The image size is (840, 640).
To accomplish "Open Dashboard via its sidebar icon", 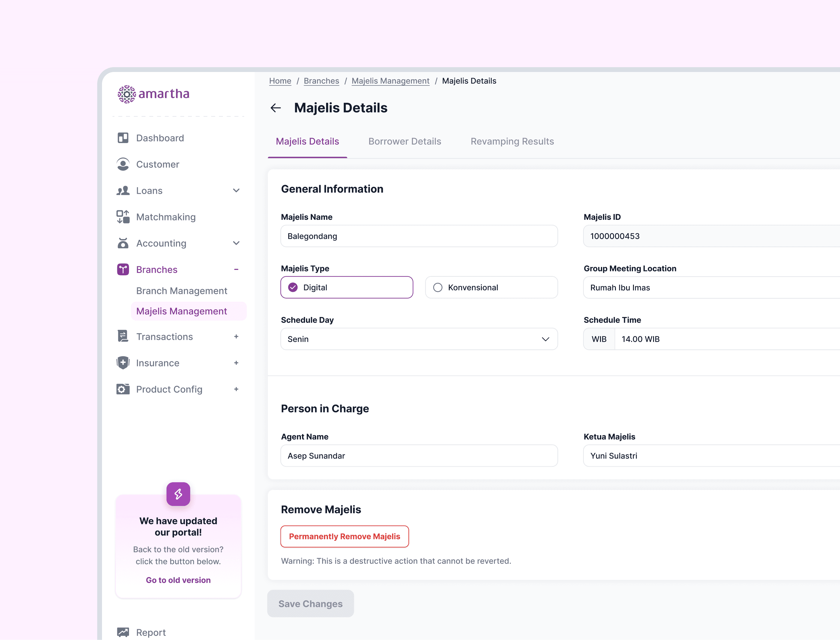I will click(x=123, y=138).
